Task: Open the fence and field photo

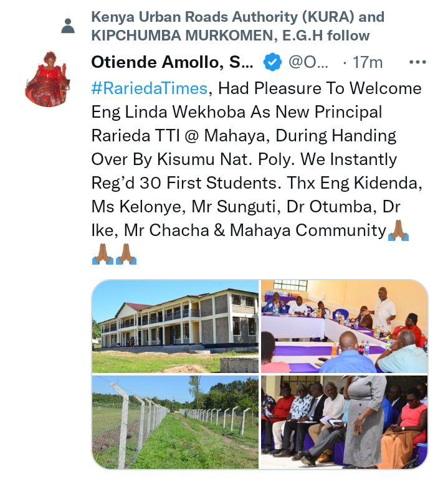Action: coord(175,422)
